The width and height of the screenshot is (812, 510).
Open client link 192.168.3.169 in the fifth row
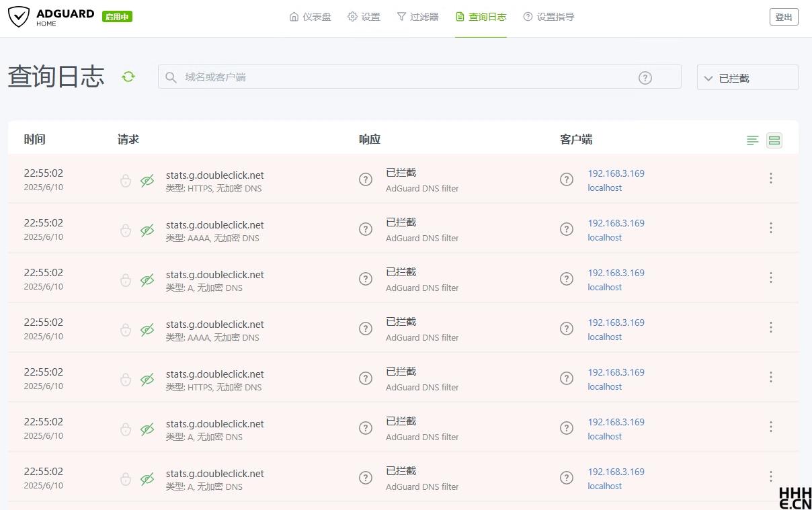click(x=616, y=372)
